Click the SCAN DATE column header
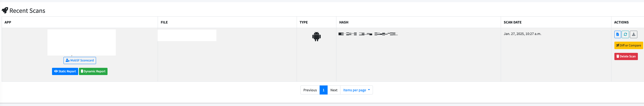The height and width of the screenshot is (106, 644). 512,22
